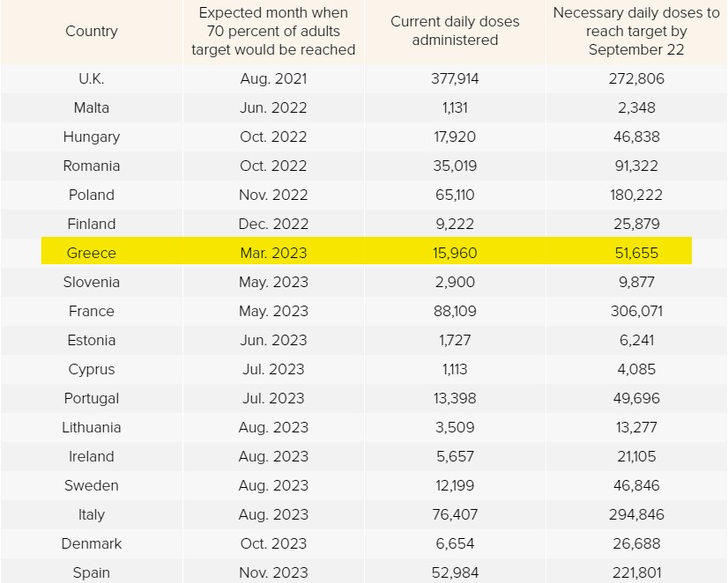Select the highlighted 51,655 value for Greece
Screen dimensions: 728x583
click(x=636, y=253)
